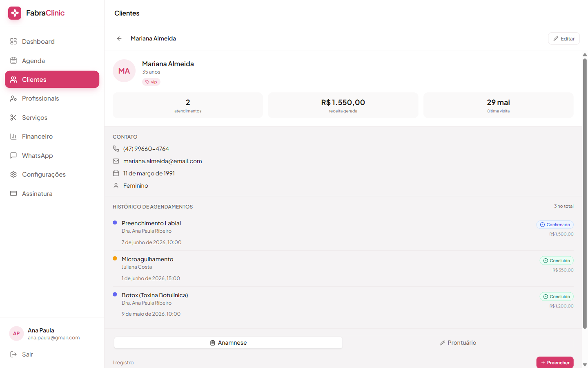This screenshot has height=368, width=588.
Task: Open the Microagulhamento appointment
Action: (x=343, y=269)
